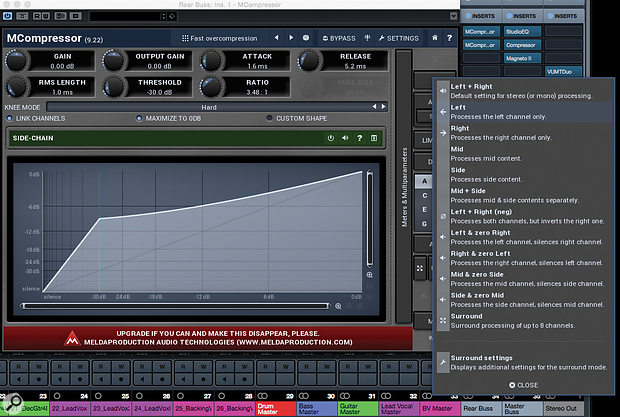Select Left & zero Right mode
This screenshot has height=417, width=620.
coord(524,237)
